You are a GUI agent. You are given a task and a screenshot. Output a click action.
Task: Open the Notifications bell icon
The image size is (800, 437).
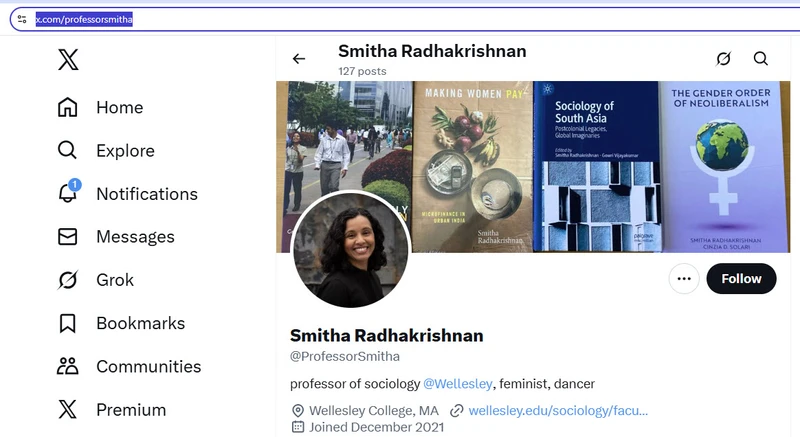click(67, 194)
